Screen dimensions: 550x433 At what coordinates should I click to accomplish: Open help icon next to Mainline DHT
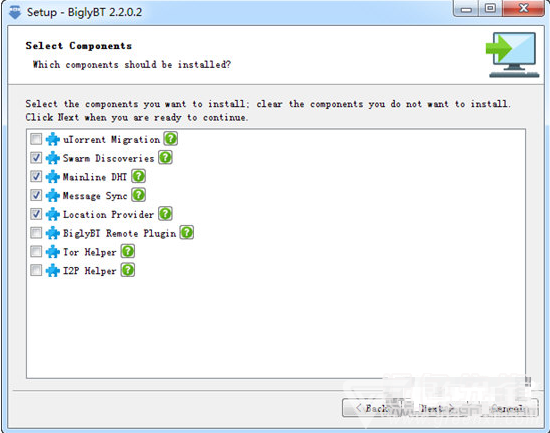point(139,176)
